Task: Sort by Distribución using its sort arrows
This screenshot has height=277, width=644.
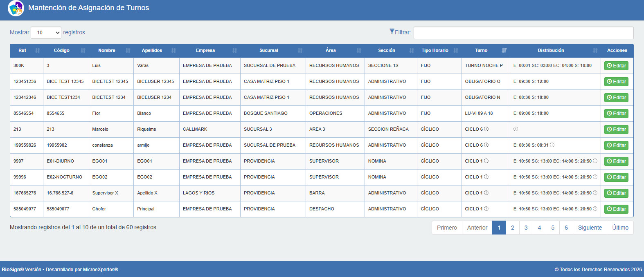Action: [x=595, y=51]
